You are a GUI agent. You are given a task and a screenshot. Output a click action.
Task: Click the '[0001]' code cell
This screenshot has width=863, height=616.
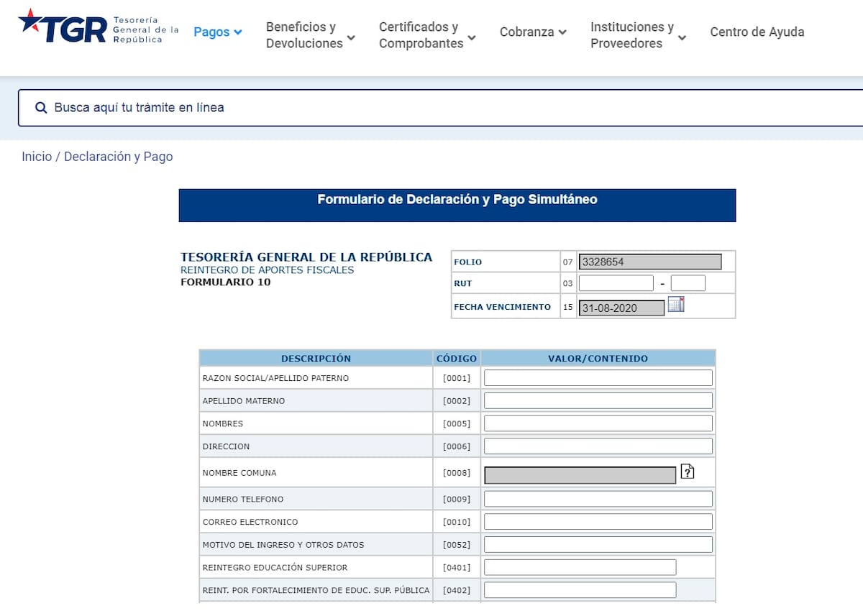(x=457, y=378)
